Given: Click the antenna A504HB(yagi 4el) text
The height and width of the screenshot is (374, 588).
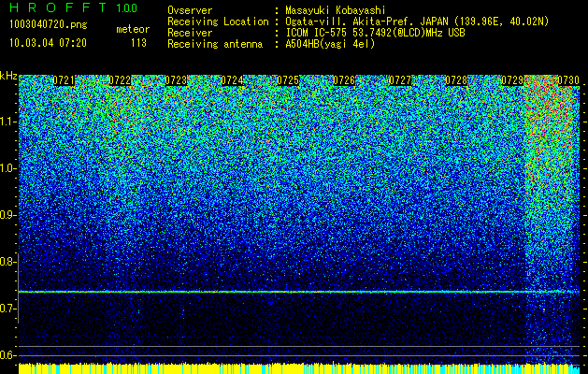Looking at the screenshot, I should pos(330,44).
